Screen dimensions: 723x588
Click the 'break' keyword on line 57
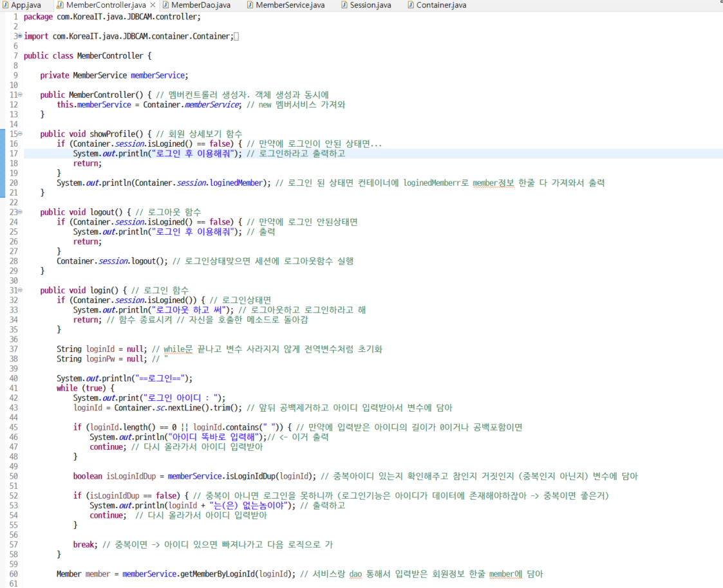tap(84, 545)
